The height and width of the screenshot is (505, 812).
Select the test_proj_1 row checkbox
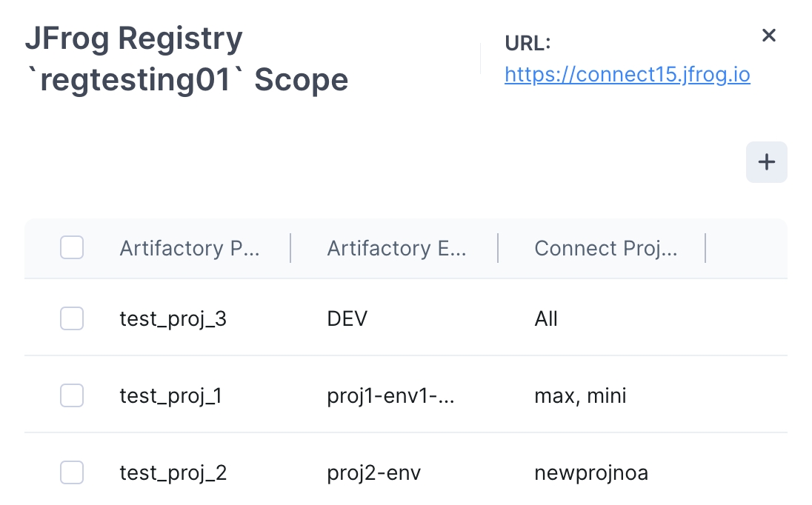pyautogui.click(x=72, y=396)
